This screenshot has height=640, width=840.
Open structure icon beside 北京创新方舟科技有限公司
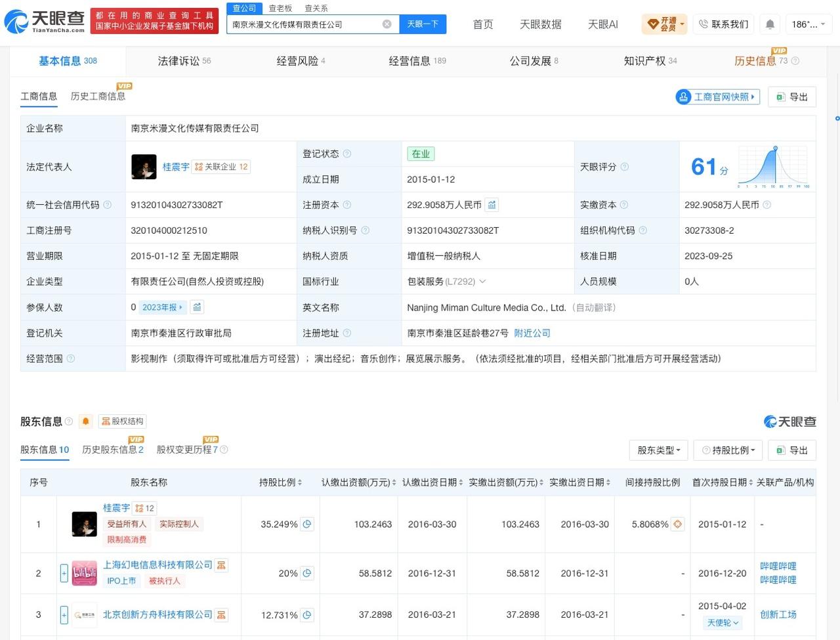pos(222,615)
